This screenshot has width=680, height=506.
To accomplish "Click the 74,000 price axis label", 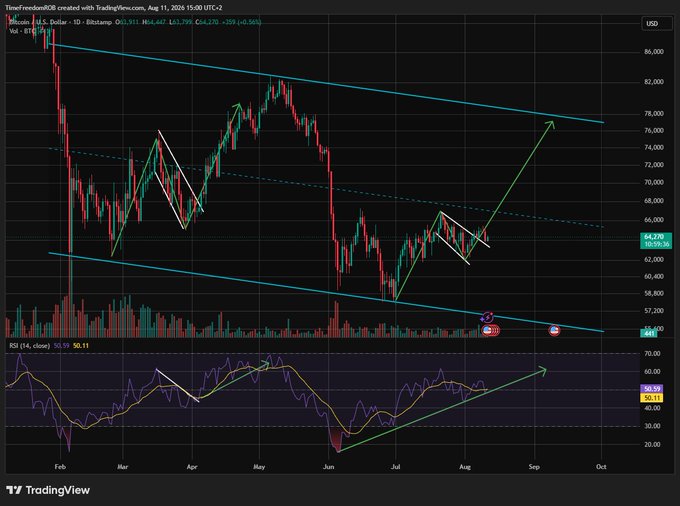I will tap(654, 147).
